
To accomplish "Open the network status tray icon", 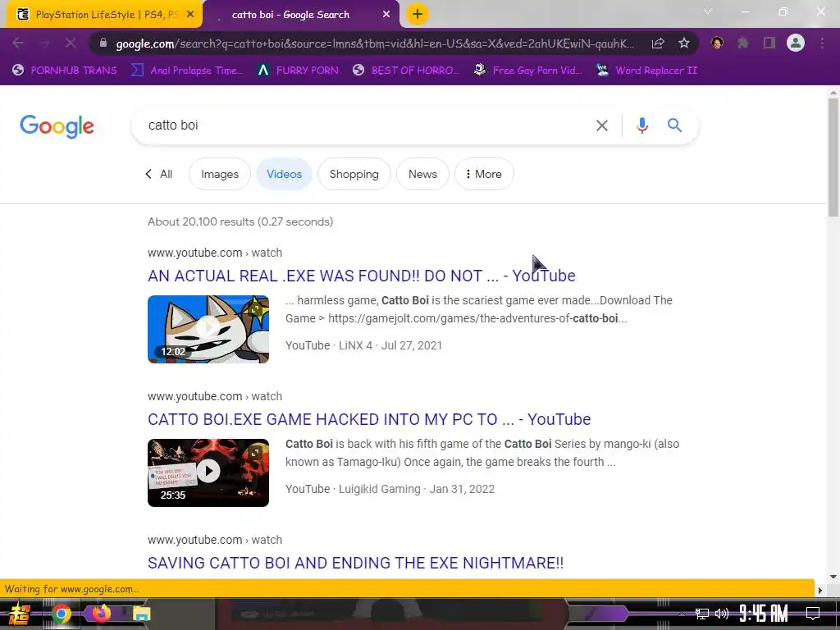I will pos(702,614).
